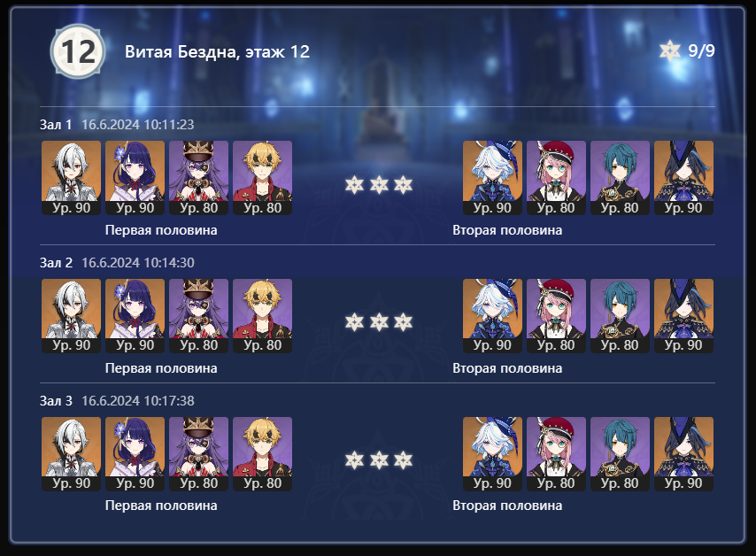
Task: Click the middle star of Chamber 1 rating
Action: tap(379, 185)
